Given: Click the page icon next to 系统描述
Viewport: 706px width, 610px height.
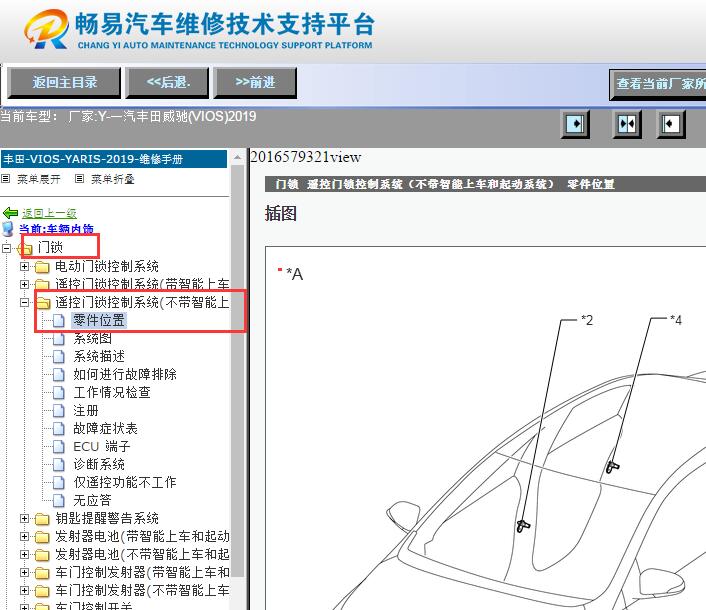Looking at the screenshot, I should pyautogui.click(x=59, y=357).
